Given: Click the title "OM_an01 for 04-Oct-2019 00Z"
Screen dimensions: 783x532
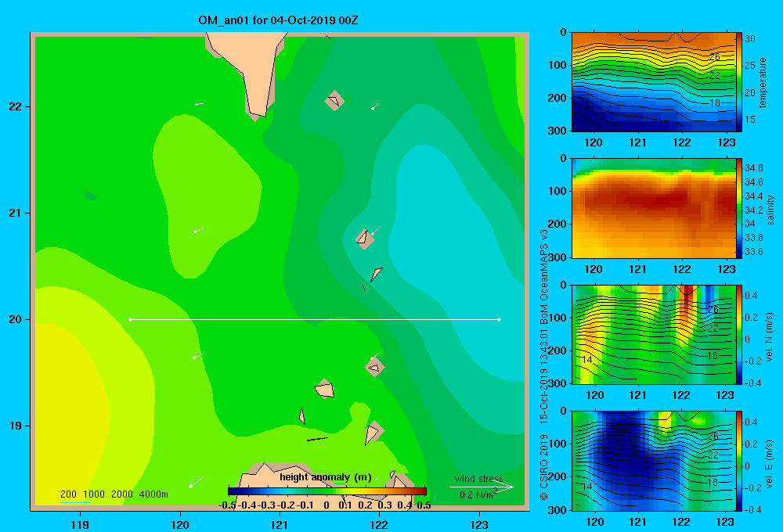Looking at the screenshot, I should point(278,20).
